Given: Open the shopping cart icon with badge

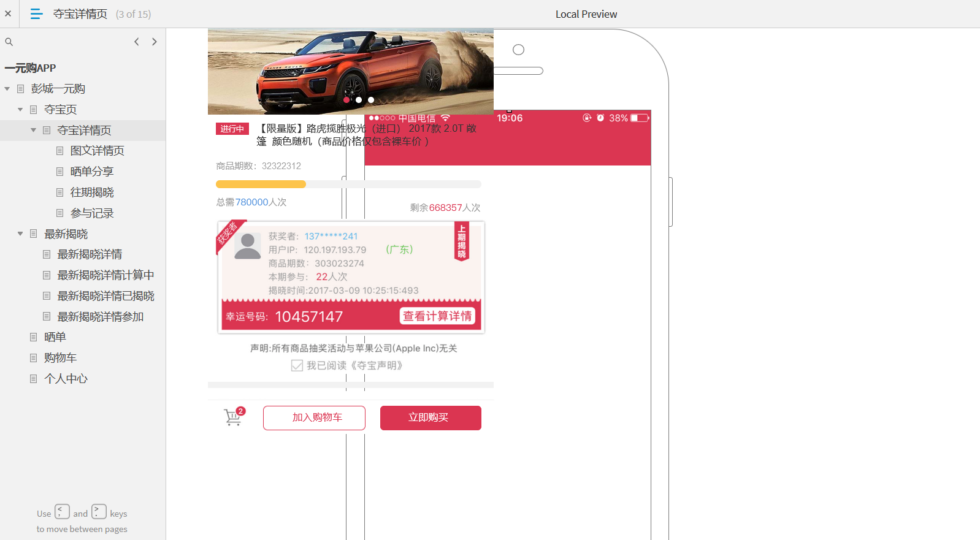Looking at the screenshot, I should click(234, 417).
